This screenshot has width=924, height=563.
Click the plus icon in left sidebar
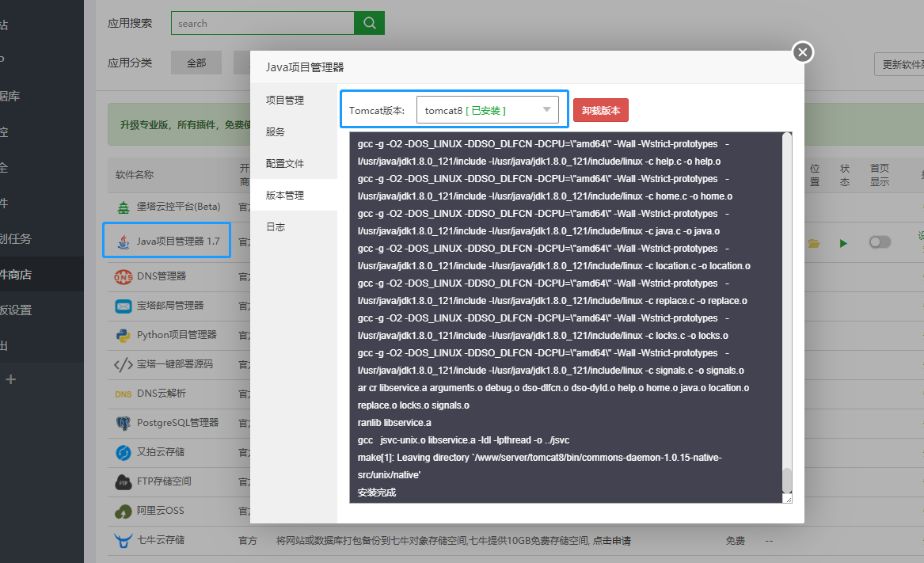[10, 379]
